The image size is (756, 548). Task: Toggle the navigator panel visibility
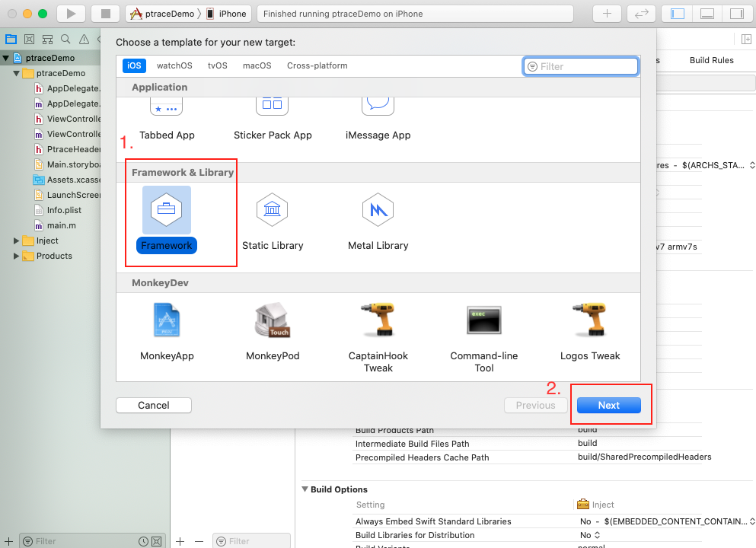(678, 14)
